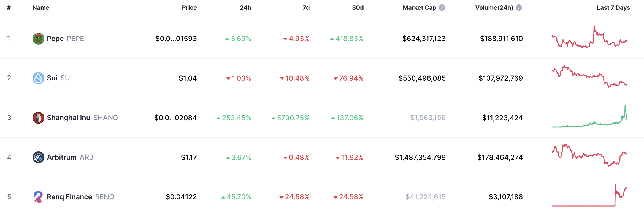Click the Shanghai Inu dog logo
The image size is (644, 213).
point(38,118)
